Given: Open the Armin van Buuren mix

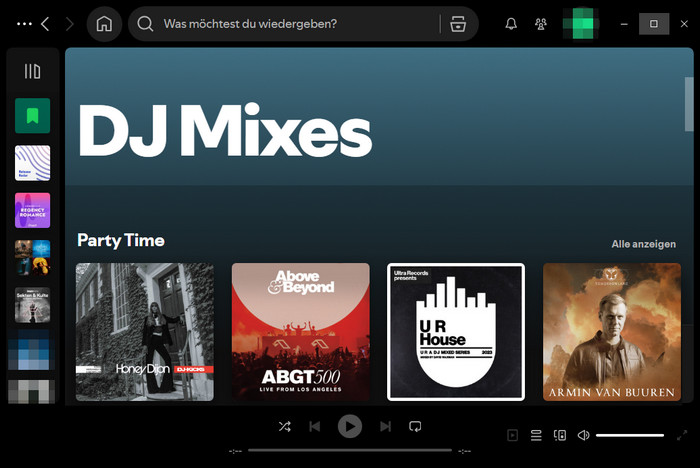Looking at the screenshot, I should pos(612,332).
